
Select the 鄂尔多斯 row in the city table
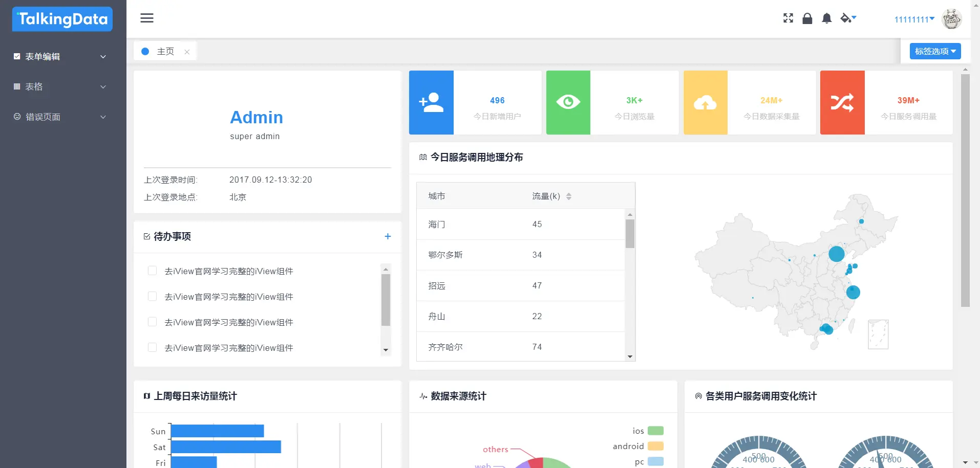tap(521, 255)
